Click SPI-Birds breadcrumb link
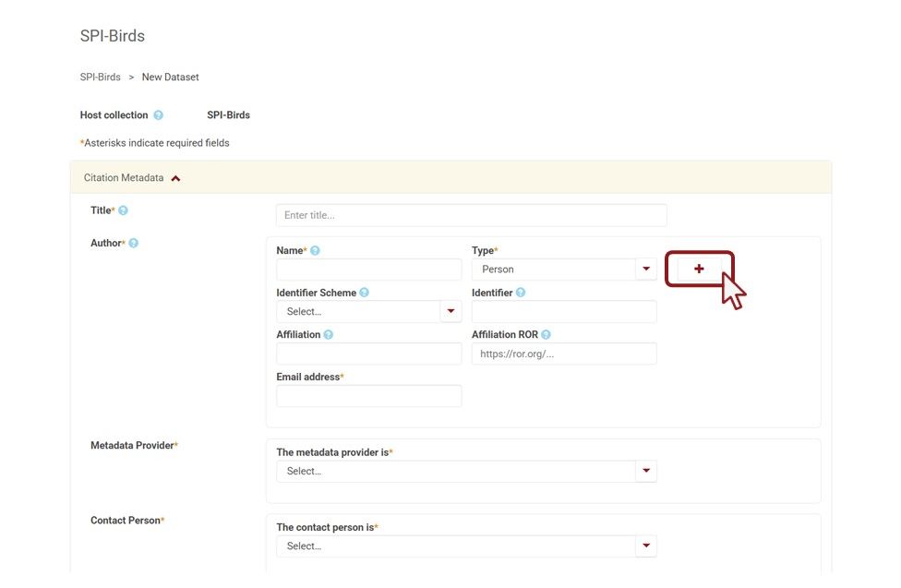The width and height of the screenshot is (901, 588). pos(100,78)
